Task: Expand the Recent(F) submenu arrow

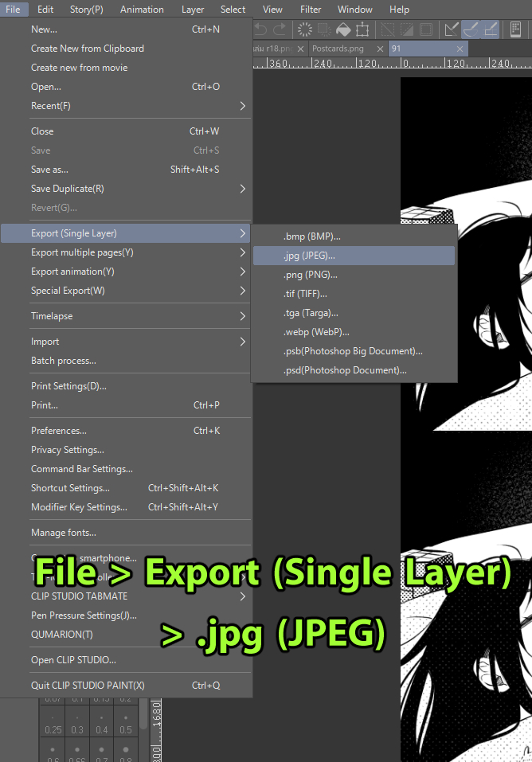Action: [x=243, y=106]
